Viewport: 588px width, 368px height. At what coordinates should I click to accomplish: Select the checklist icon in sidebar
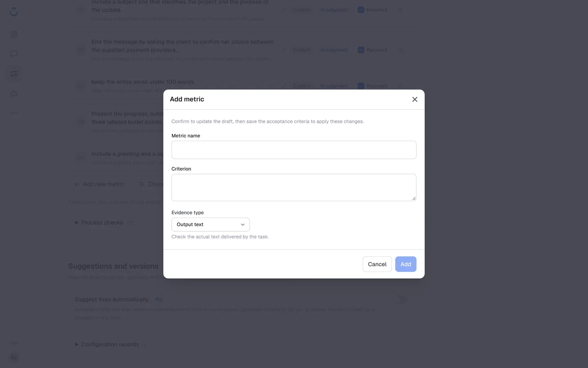pos(14,74)
